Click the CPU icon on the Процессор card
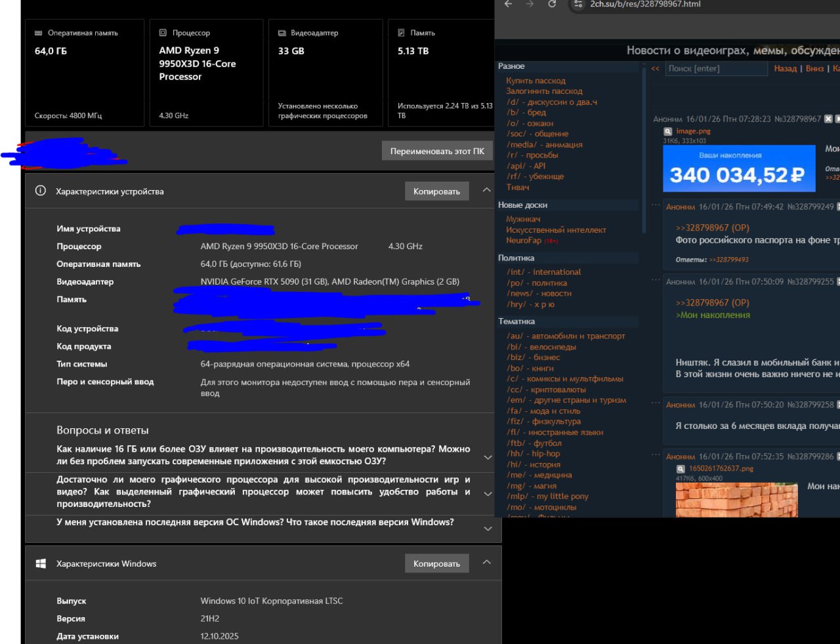The height and width of the screenshot is (644, 840). click(x=163, y=33)
